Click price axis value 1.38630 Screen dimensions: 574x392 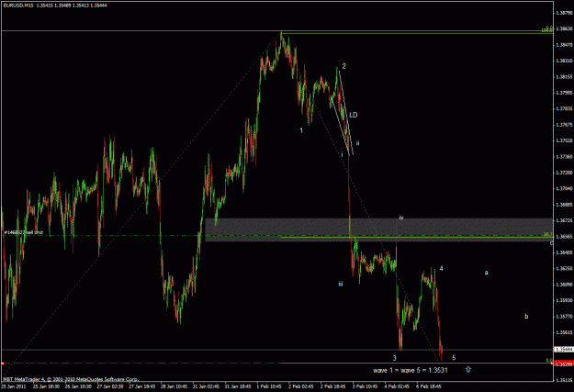564,28
